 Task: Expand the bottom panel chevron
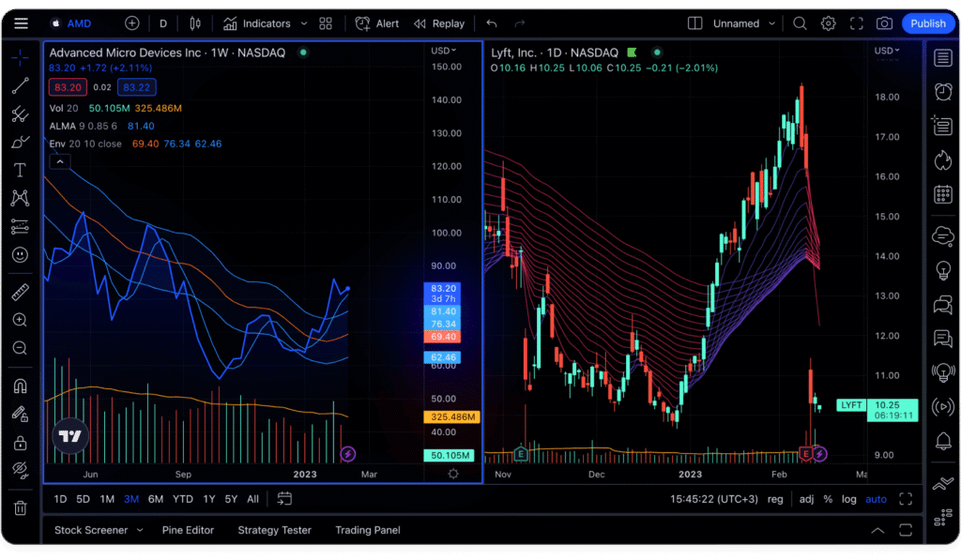pos(877,531)
